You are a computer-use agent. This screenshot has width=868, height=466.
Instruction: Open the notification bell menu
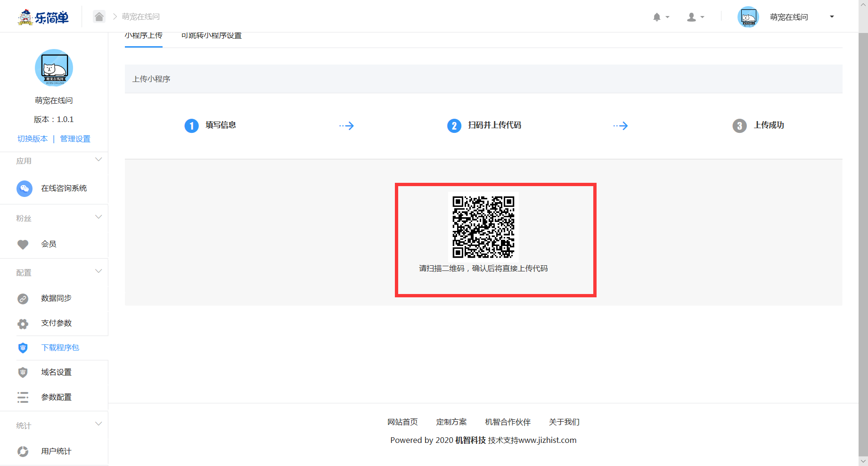(x=661, y=17)
